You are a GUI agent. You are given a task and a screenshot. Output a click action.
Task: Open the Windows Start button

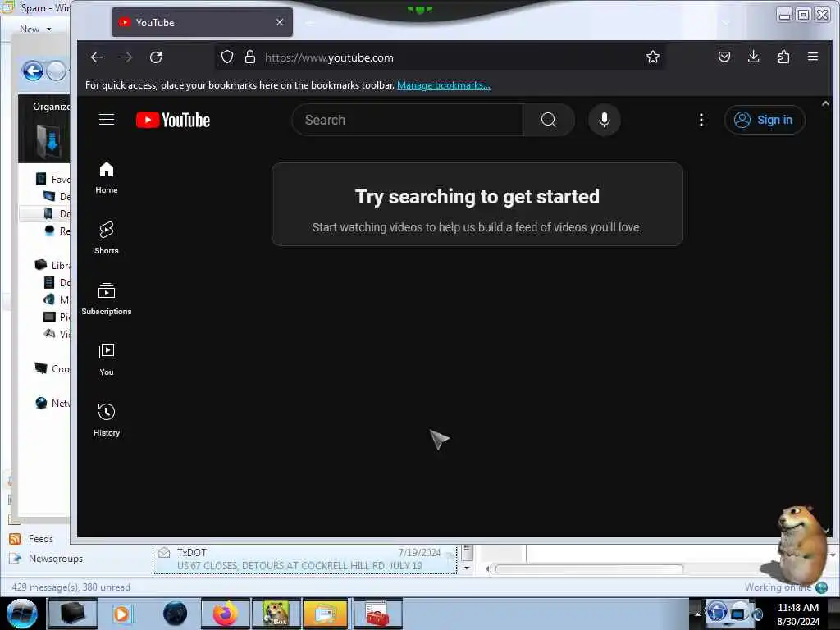[22, 614]
